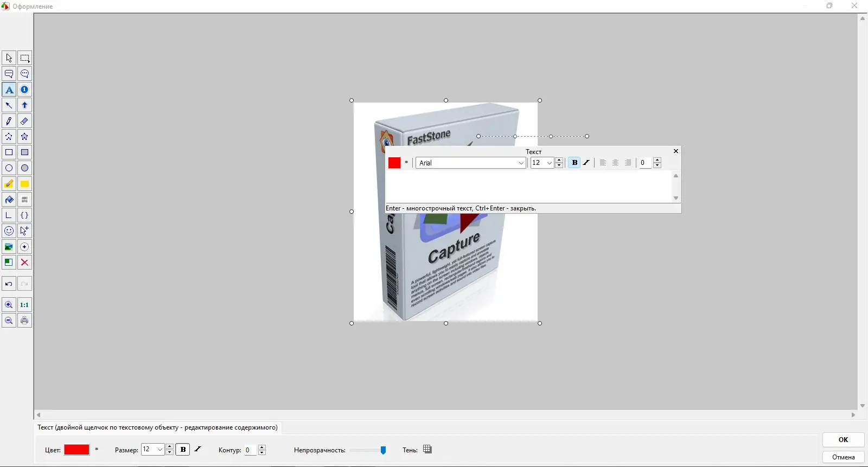The width and height of the screenshot is (868, 467).
Task: Align text left in Текст popup
Action: [603, 163]
